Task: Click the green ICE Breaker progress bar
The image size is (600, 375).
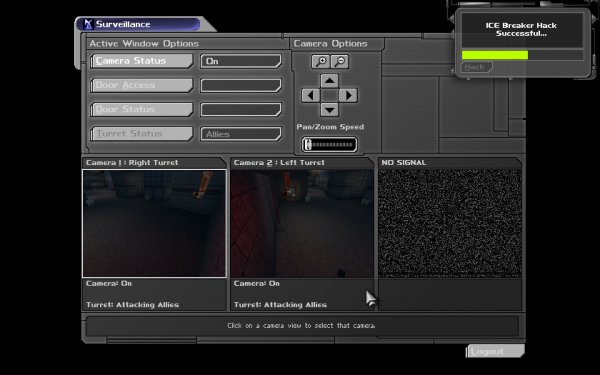Action: pos(495,55)
